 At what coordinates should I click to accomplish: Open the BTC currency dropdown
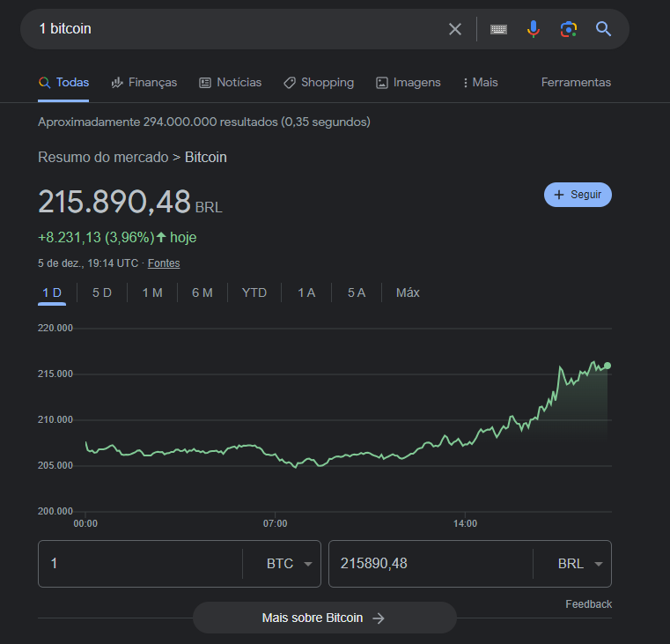pyautogui.click(x=290, y=564)
